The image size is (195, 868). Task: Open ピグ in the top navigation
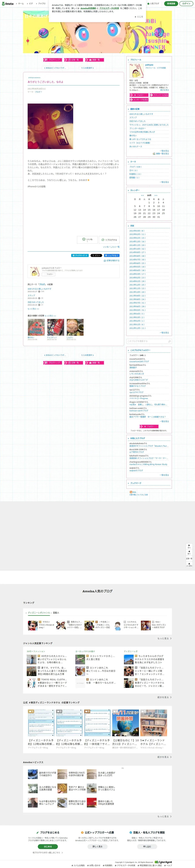point(31,4)
